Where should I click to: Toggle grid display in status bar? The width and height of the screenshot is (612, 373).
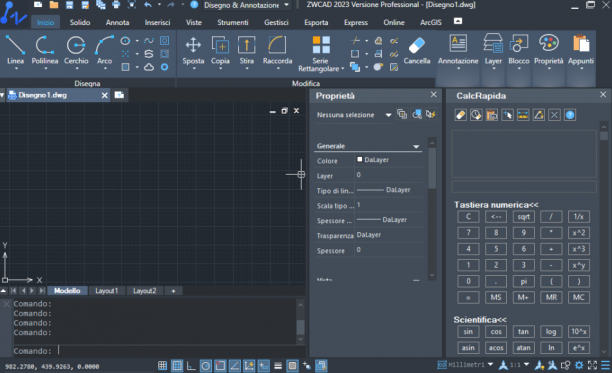[177, 366]
